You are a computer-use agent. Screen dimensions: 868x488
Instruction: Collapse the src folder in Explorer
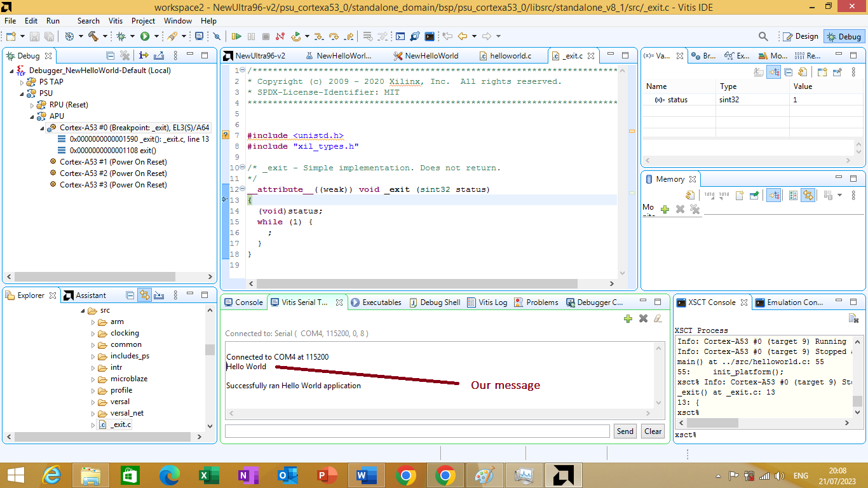click(x=83, y=311)
